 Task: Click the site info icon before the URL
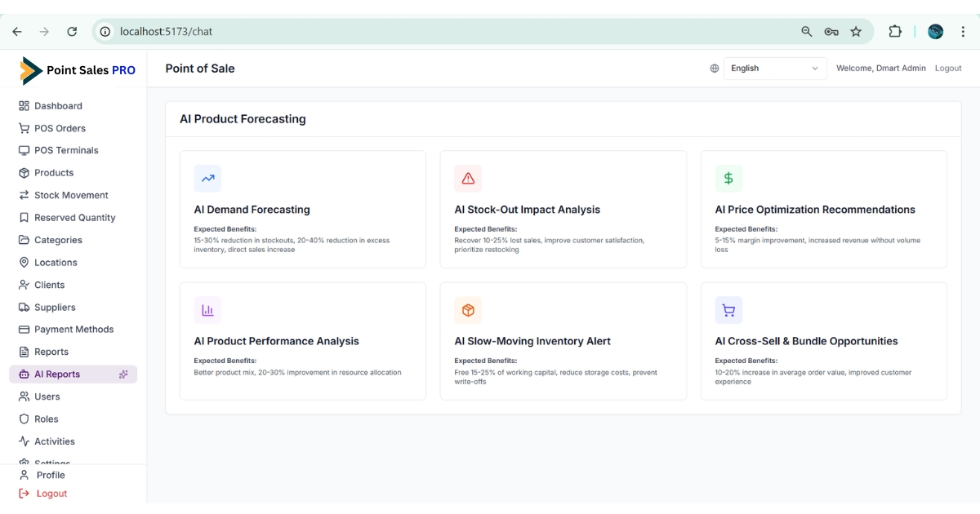click(105, 32)
